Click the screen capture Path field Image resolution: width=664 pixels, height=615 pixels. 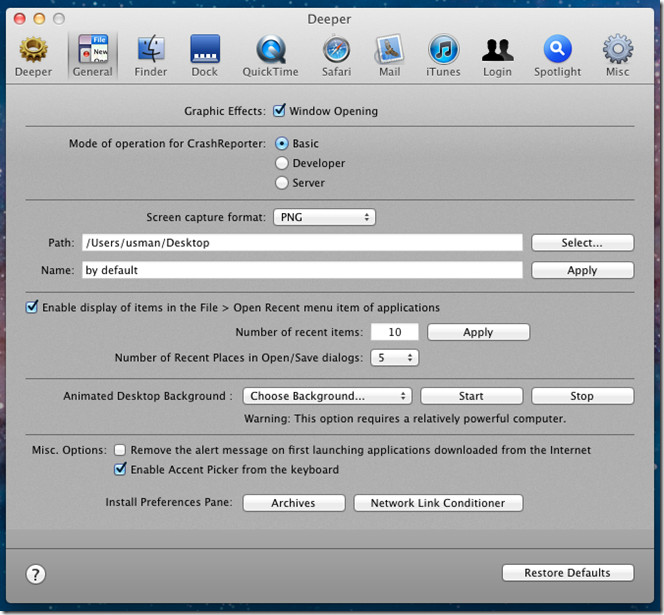302,243
